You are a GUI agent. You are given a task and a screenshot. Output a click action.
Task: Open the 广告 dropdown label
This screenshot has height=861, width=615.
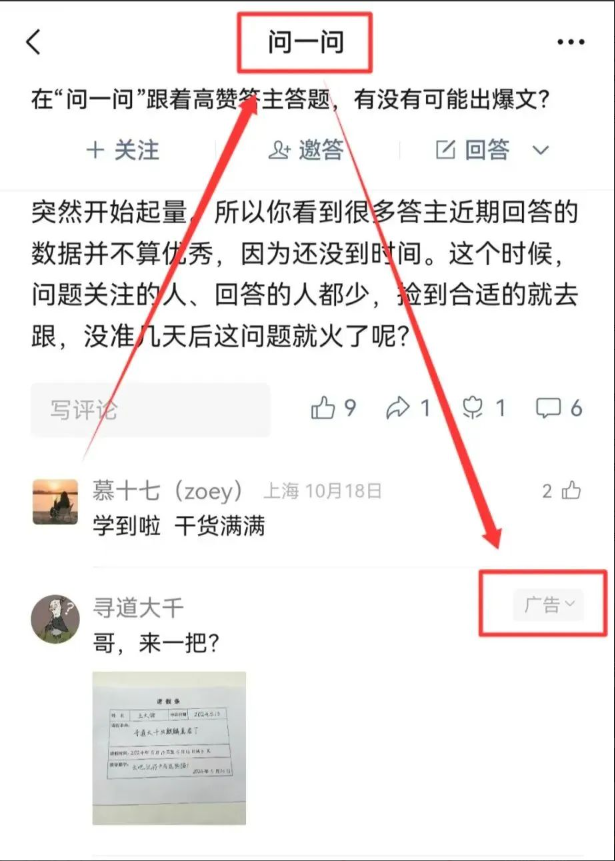point(548,605)
